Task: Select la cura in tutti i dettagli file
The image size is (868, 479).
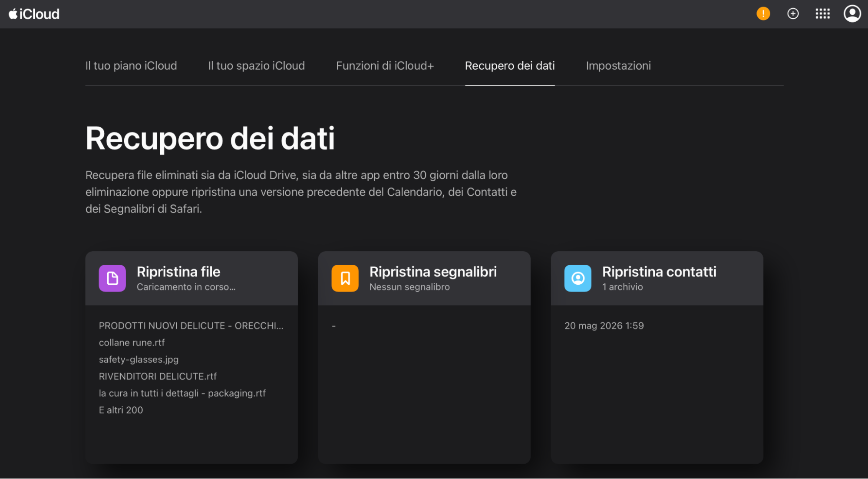Action: pos(182,393)
